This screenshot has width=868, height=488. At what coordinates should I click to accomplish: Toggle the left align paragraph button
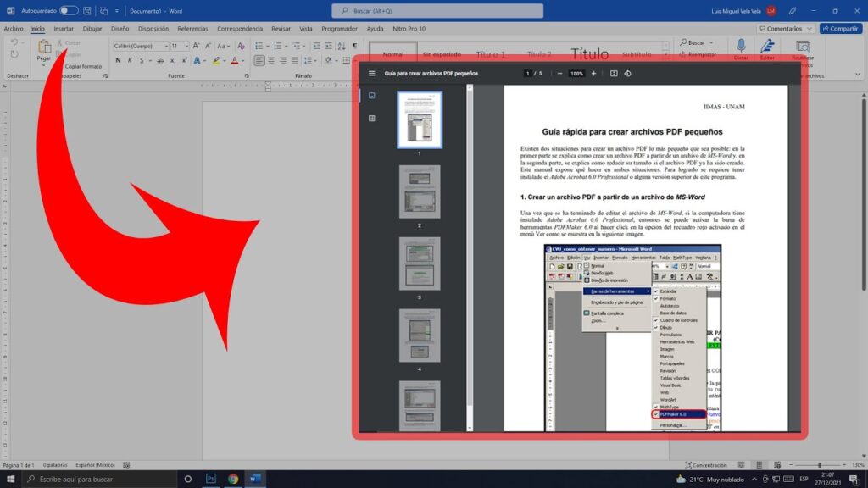point(259,60)
